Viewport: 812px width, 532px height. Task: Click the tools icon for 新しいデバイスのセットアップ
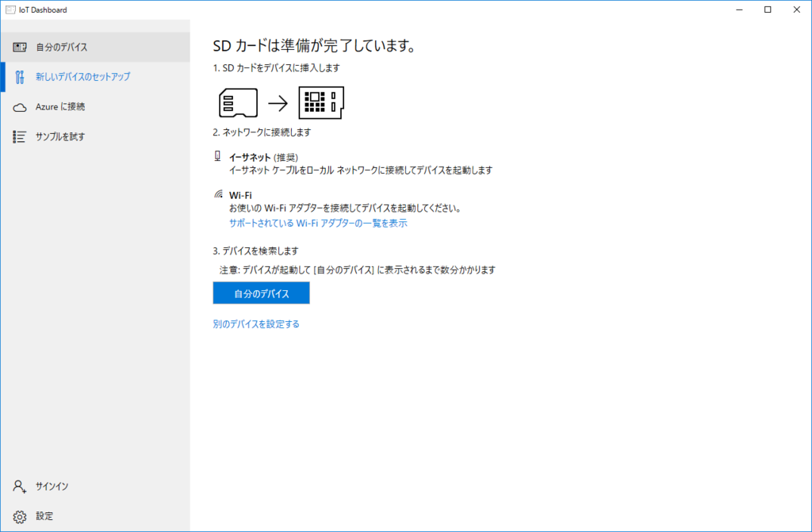pos(20,77)
